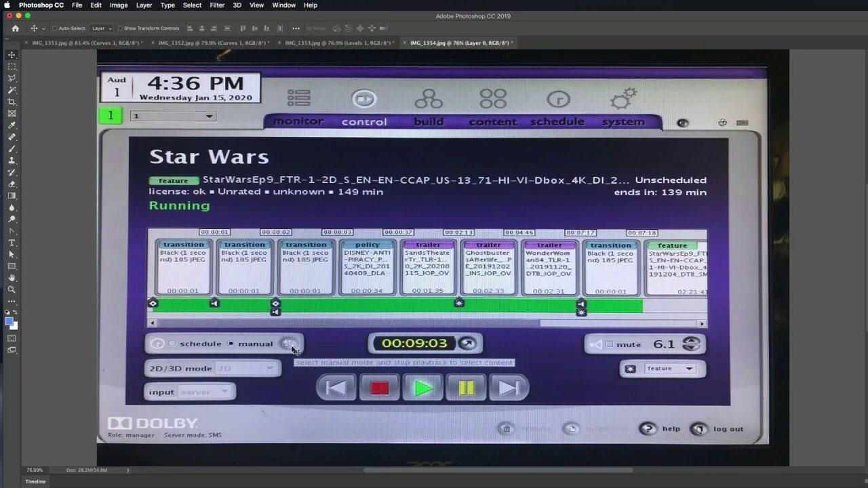Enable Show Transform Controls checkbox
The image size is (868, 488).
(119, 28)
